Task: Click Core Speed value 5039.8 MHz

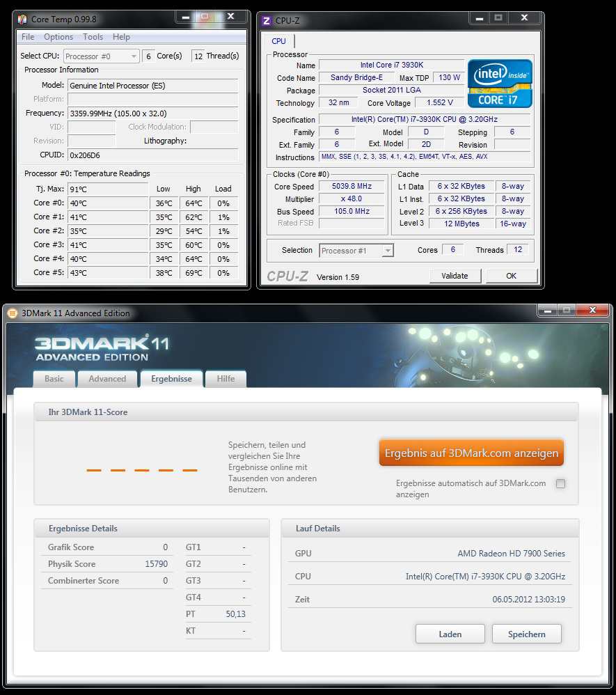Action: tap(352, 186)
